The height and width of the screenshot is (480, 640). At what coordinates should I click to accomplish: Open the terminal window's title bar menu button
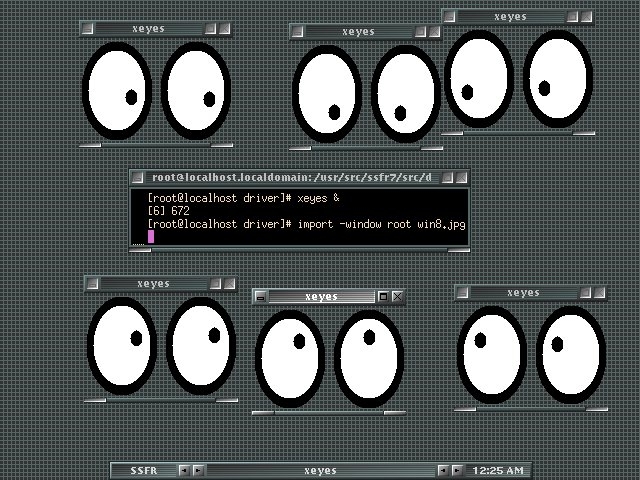[138, 177]
